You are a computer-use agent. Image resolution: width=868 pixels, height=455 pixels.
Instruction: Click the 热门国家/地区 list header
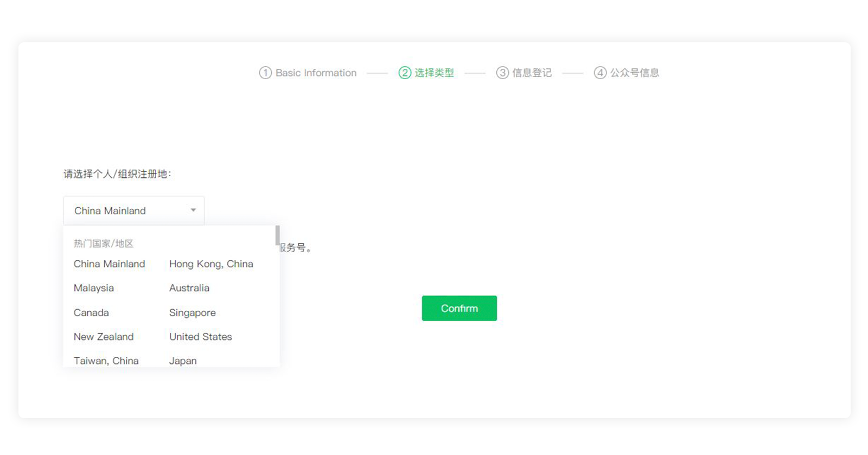pyautogui.click(x=104, y=243)
